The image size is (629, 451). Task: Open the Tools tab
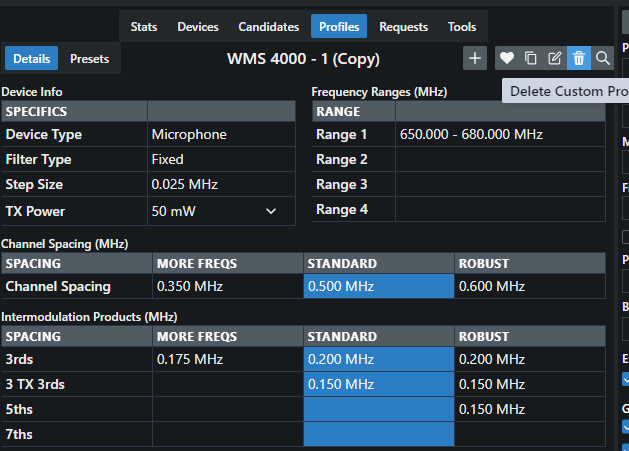[462, 26]
